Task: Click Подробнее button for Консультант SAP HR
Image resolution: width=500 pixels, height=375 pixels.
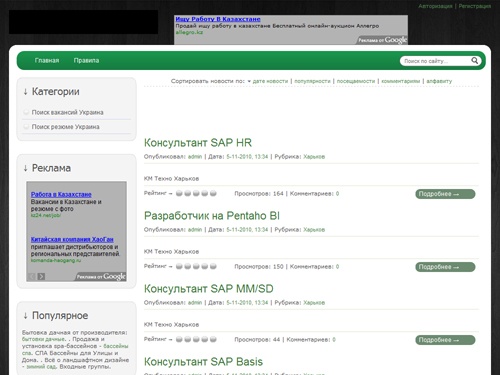Action: pyautogui.click(x=445, y=194)
